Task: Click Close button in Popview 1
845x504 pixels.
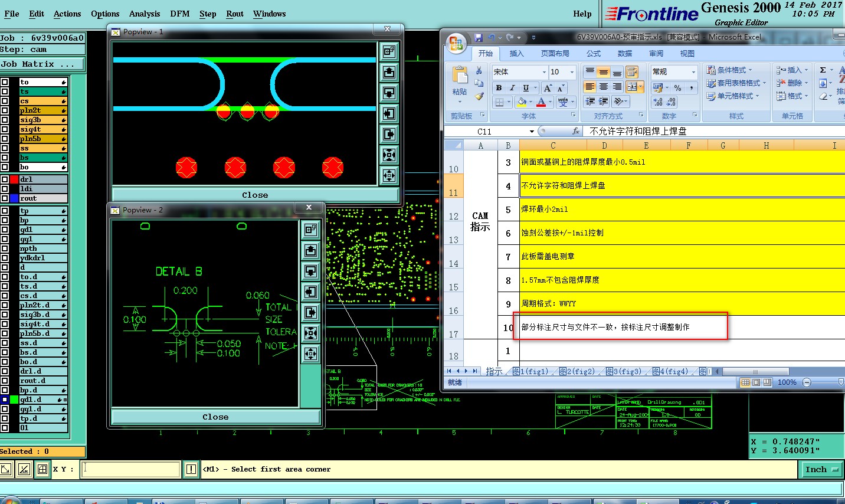Action: coord(255,195)
